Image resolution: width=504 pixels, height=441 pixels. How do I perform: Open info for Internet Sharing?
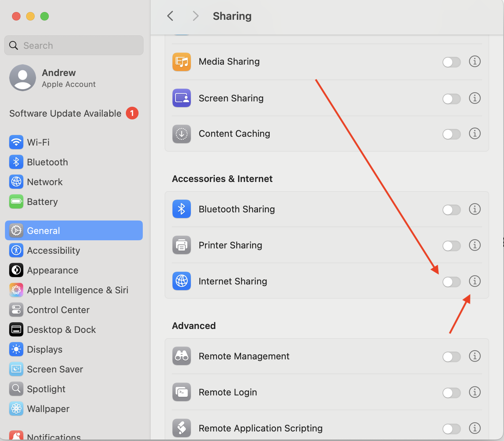[x=474, y=281]
